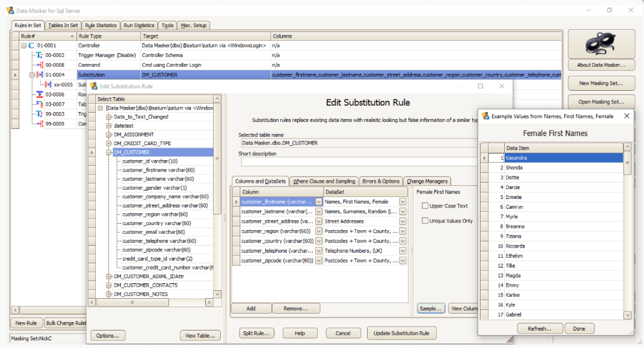Open the Run Statistics tab
This screenshot has width=644, height=348.
point(139,25)
